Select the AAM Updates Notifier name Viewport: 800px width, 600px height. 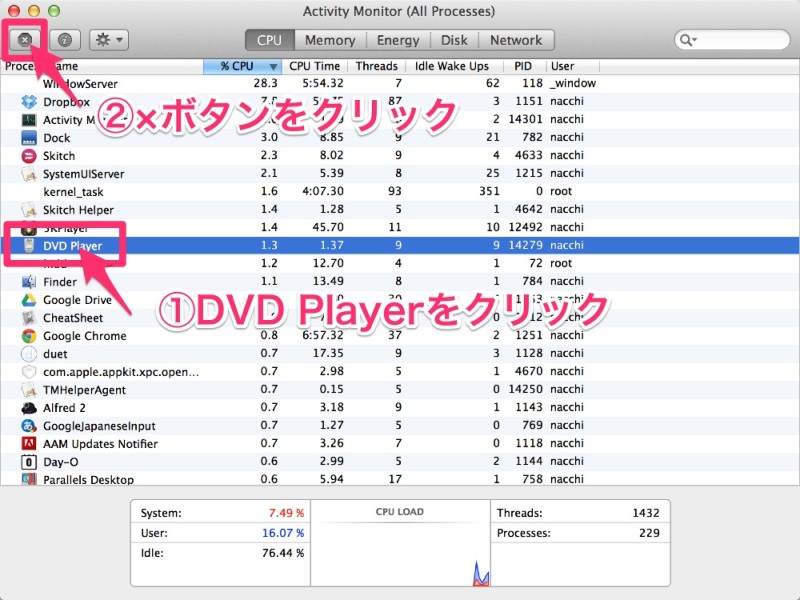pyautogui.click(x=101, y=443)
